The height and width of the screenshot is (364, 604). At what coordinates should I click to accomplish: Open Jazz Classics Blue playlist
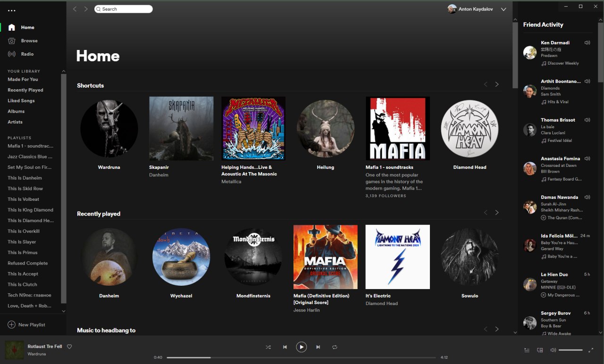click(30, 157)
